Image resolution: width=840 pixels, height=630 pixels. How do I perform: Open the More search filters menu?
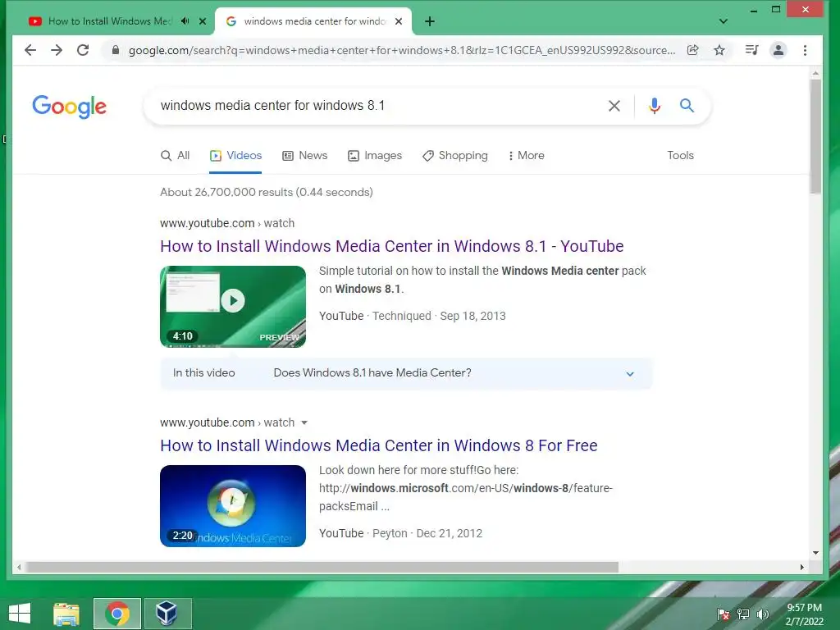pyautogui.click(x=526, y=155)
